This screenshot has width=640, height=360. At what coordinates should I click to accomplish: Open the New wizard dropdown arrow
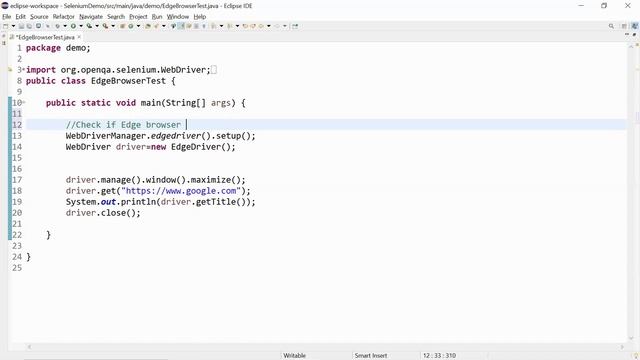(13, 26)
